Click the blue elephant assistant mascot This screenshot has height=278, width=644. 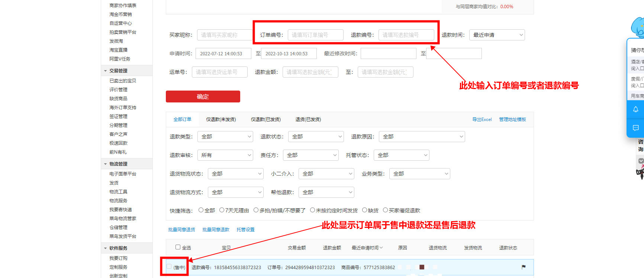(x=637, y=27)
